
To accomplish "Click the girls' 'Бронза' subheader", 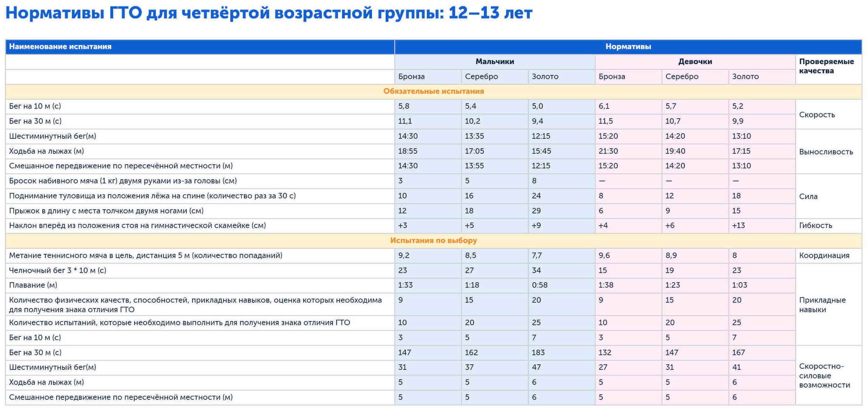I will click(x=611, y=77).
